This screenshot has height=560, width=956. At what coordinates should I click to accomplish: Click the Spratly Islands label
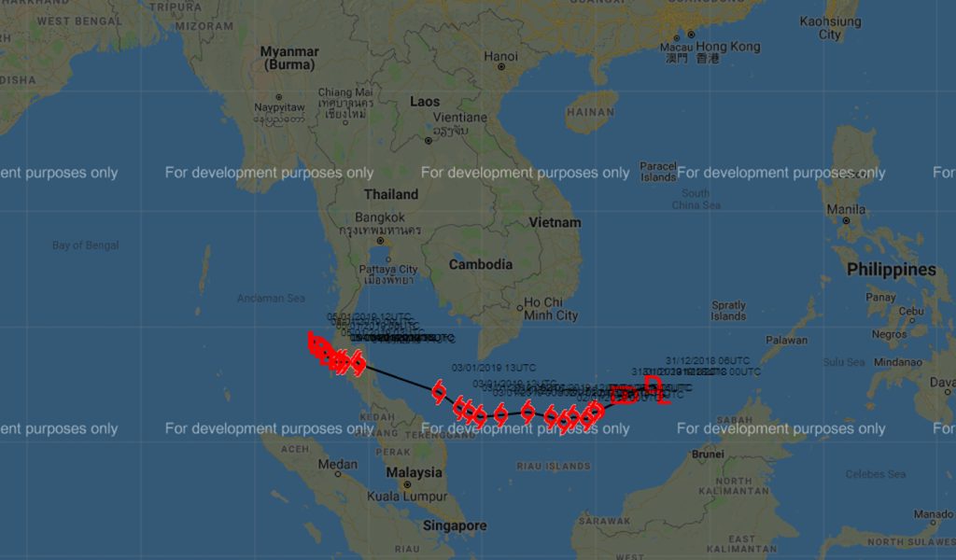(728, 311)
